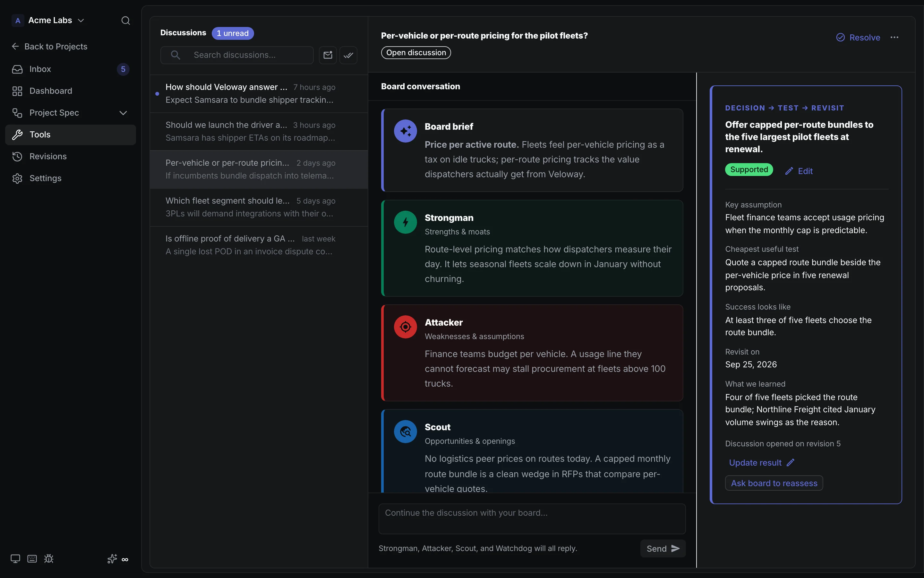Click the Open discussion status badge
924x578 pixels.
[416, 53]
